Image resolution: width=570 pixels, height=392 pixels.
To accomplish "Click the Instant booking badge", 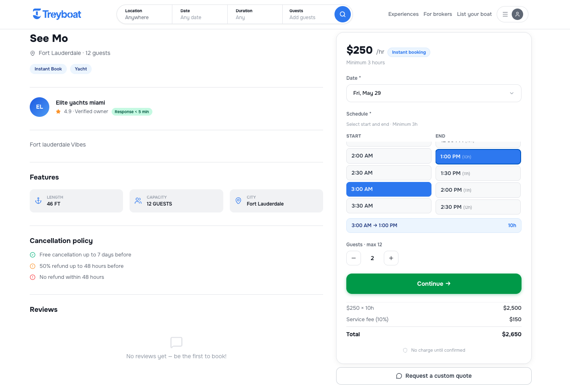I will [409, 53].
